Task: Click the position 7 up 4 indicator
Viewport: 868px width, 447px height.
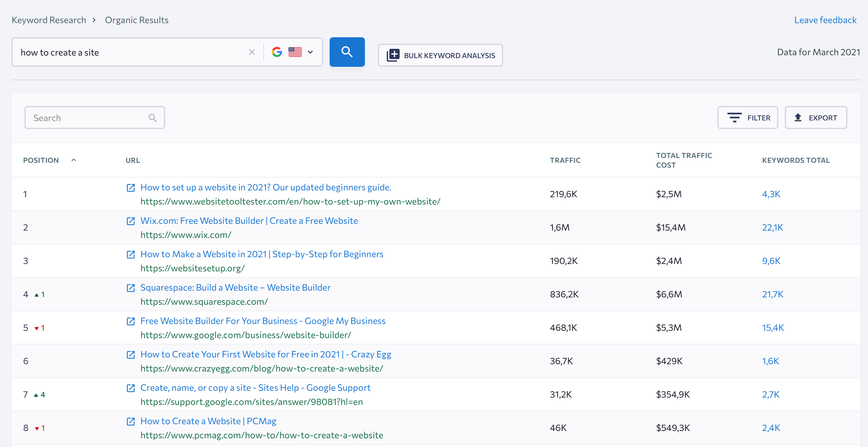Action: [40, 394]
